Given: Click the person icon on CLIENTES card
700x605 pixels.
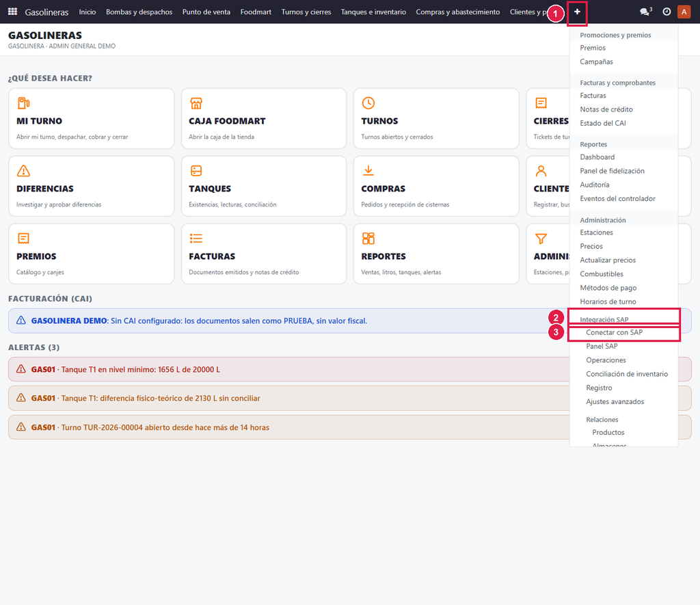Looking at the screenshot, I should (x=541, y=171).
